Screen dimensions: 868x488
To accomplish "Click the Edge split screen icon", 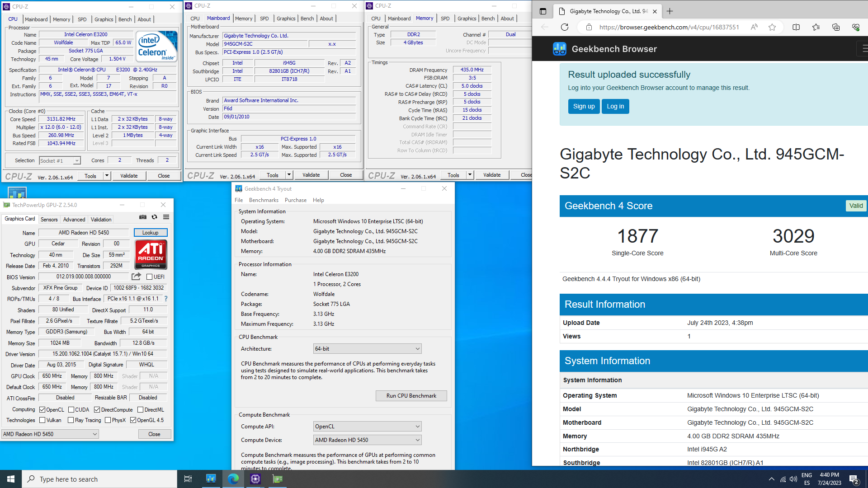I will (796, 27).
